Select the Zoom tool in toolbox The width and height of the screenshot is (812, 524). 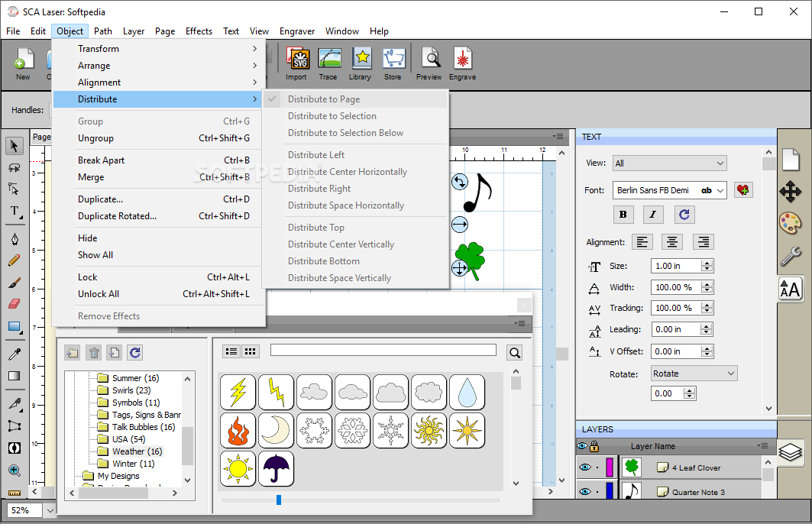point(15,471)
